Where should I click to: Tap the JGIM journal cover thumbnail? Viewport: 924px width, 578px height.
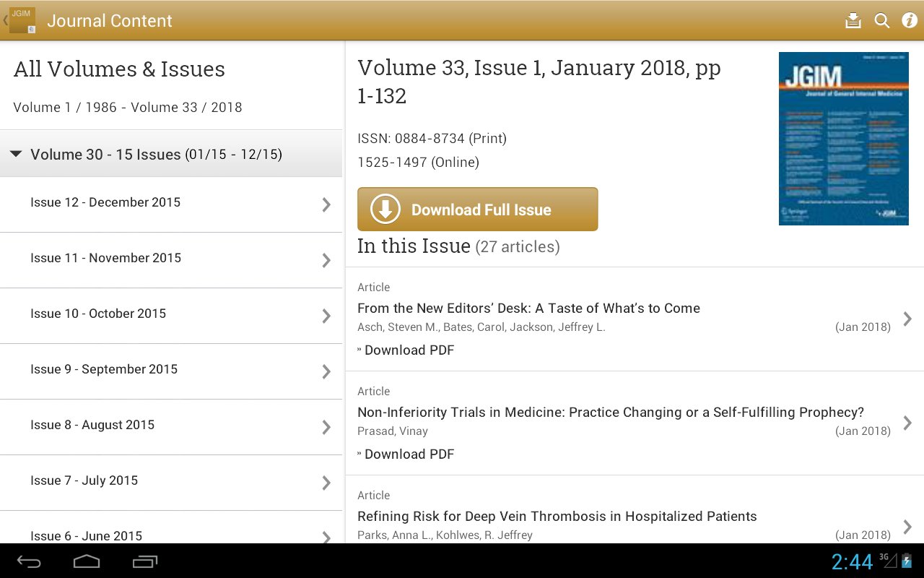843,138
